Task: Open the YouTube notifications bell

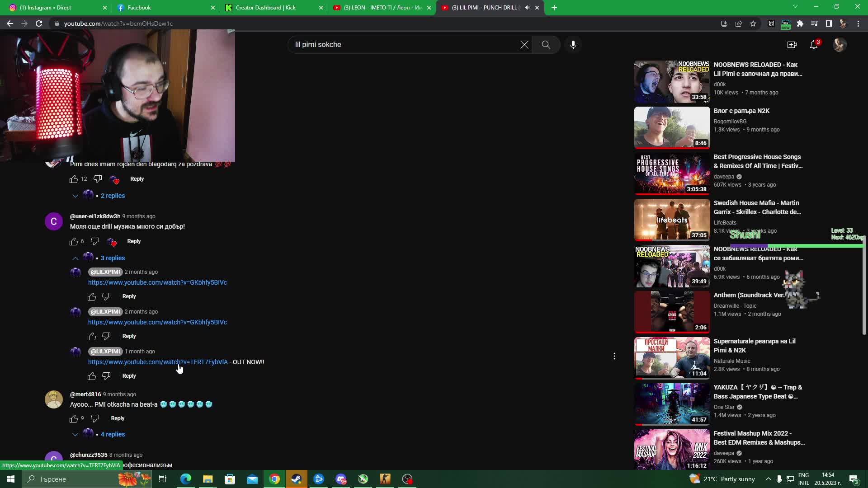Action: point(814,45)
